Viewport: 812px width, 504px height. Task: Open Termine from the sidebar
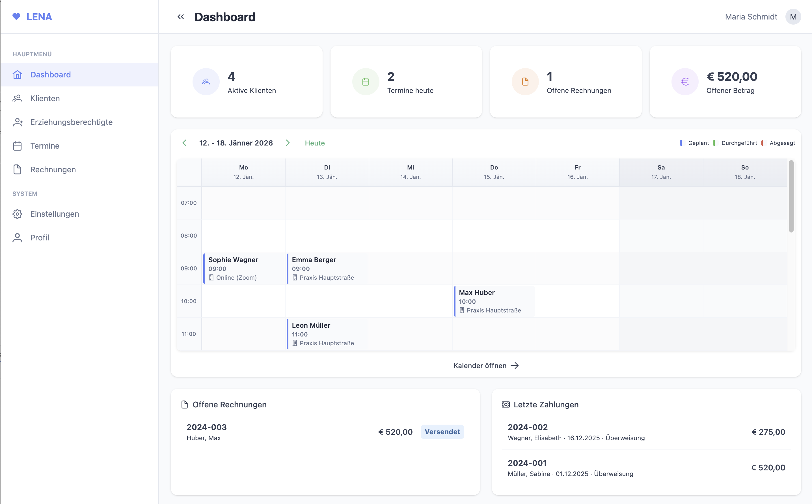coord(45,146)
